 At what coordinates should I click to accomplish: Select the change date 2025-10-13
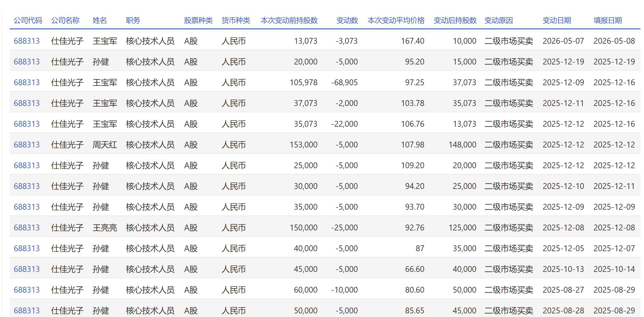point(563,269)
